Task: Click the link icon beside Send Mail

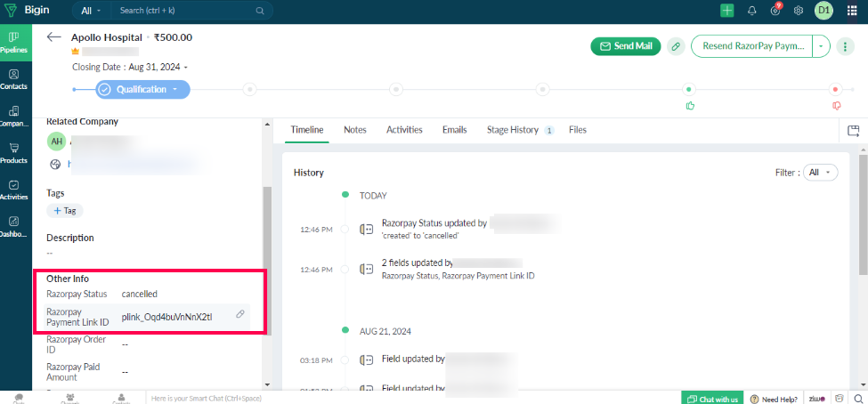Action: point(676,46)
